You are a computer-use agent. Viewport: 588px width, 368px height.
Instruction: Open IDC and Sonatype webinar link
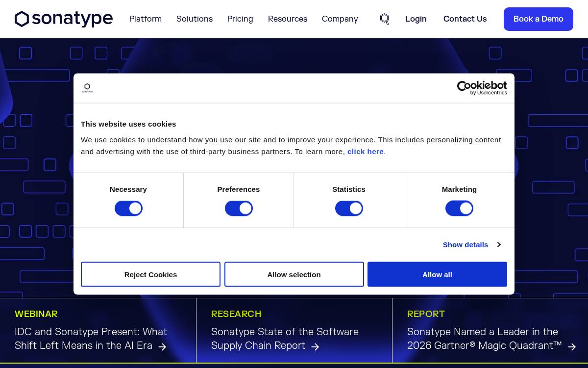tap(91, 339)
